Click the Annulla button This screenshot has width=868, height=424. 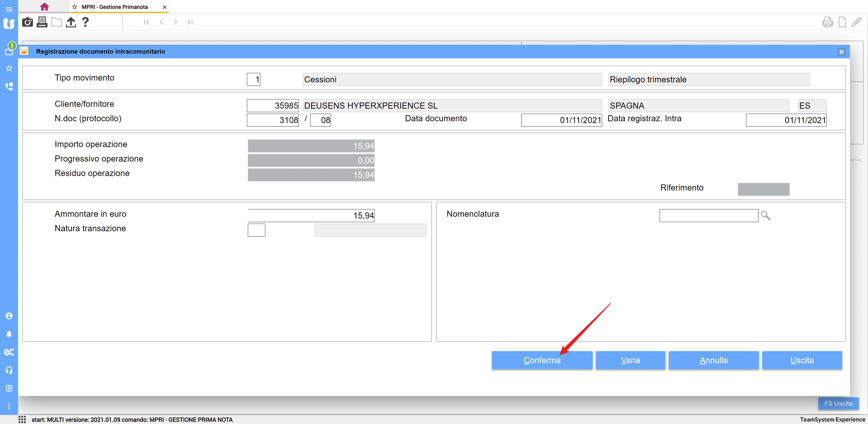(713, 360)
